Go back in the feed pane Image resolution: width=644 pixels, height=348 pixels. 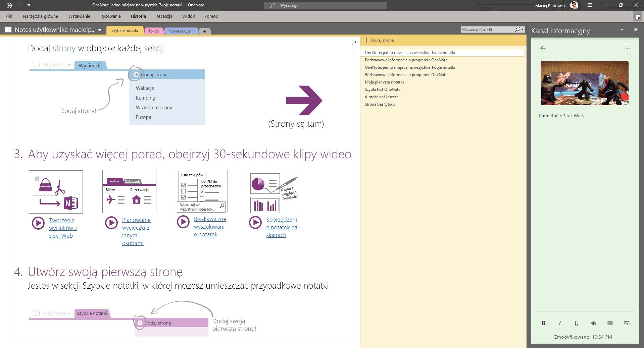click(x=543, y=49)
